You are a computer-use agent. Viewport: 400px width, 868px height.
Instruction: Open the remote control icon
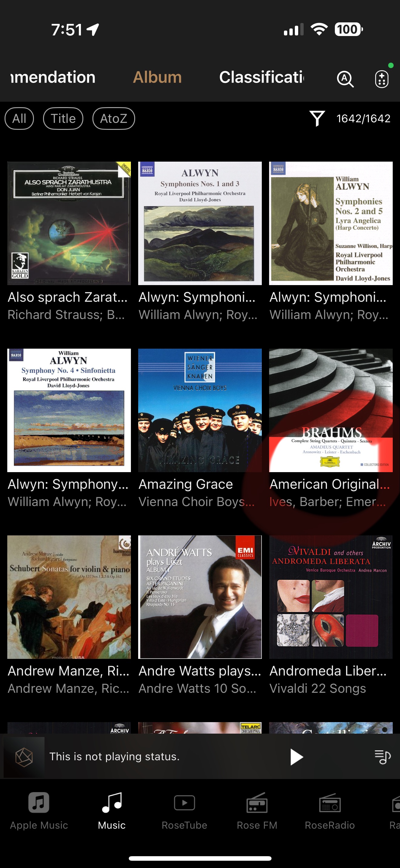(382, 79)
